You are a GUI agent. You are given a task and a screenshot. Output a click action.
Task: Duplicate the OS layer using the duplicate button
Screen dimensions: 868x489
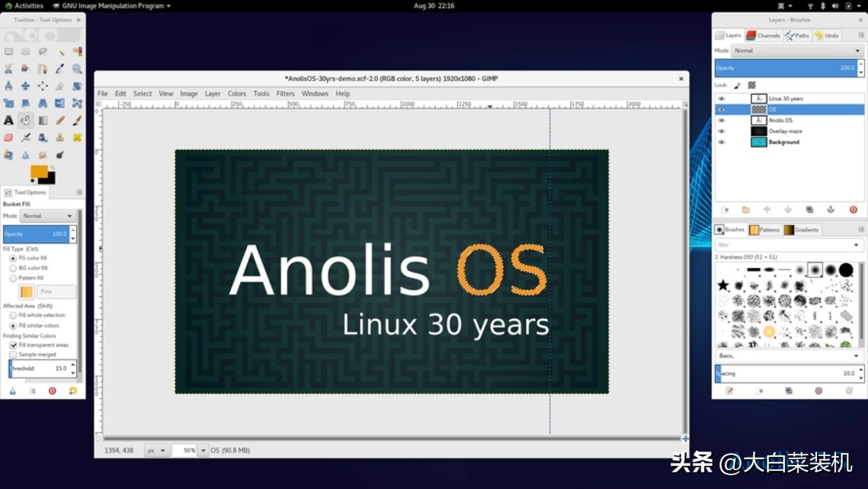tap(810, 209)
